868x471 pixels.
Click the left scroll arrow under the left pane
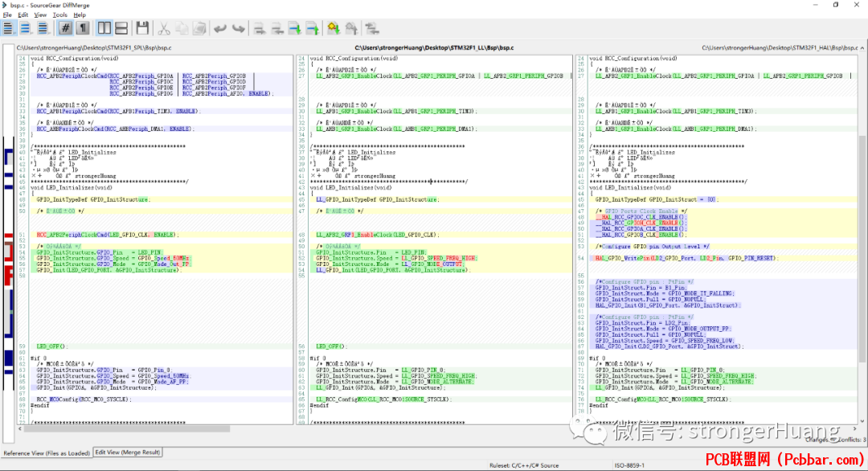pos(20,429)
